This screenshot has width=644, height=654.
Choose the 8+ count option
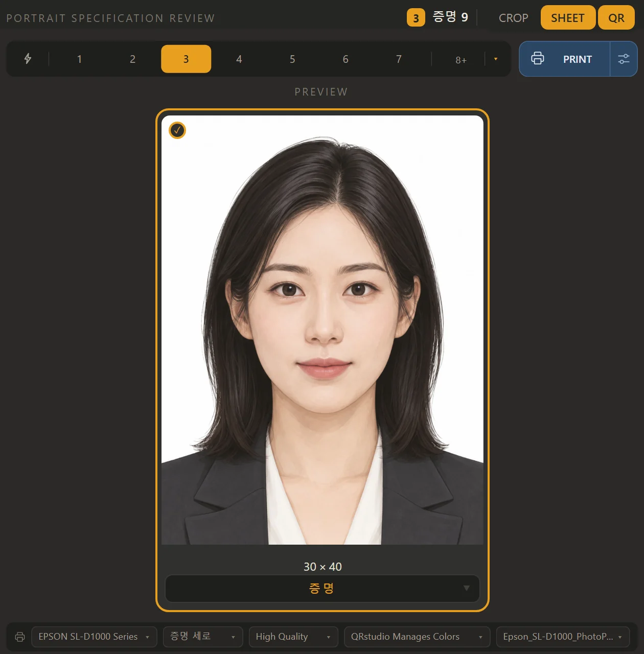[461, 60]
